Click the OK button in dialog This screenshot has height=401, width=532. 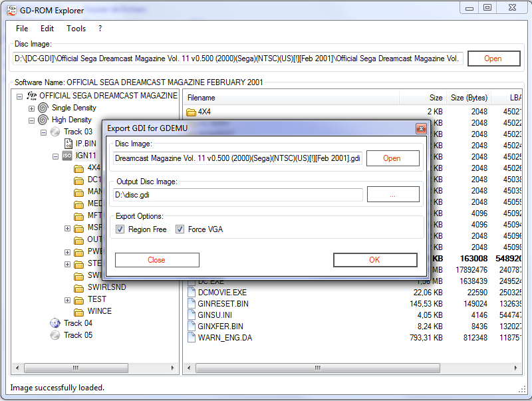(375, 260)
